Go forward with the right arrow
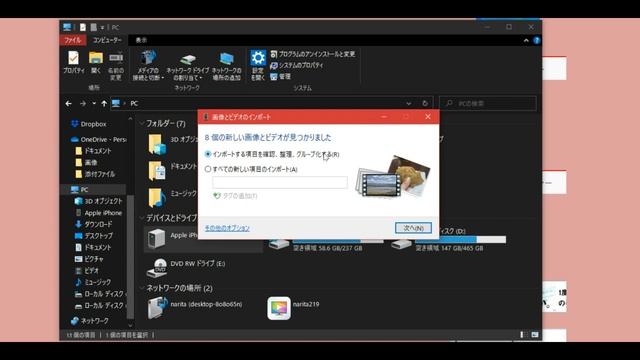This screenshot has width=640, height=360. (83, 104)
